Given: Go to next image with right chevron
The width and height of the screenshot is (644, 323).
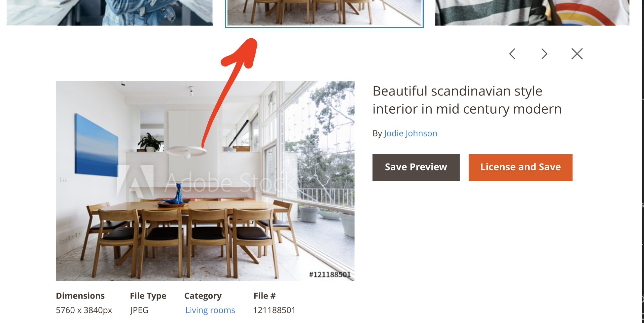Looking at the screenshot, I should [x=544, y=54].
